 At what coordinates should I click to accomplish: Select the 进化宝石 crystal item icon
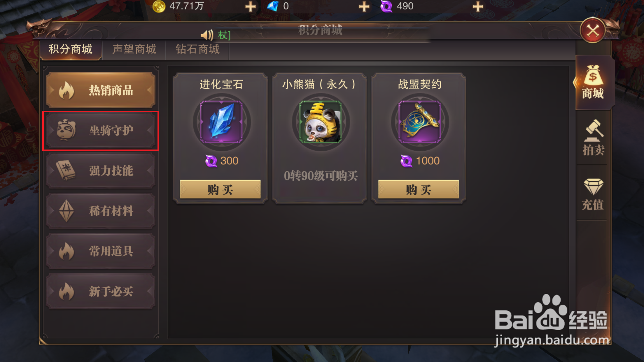221,122
